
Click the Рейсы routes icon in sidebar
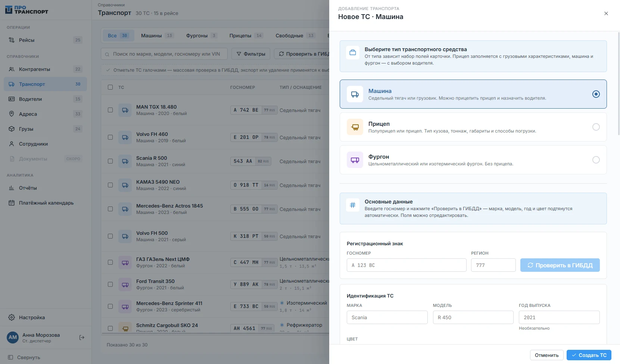pyautogui.click(x=12, y=40)
